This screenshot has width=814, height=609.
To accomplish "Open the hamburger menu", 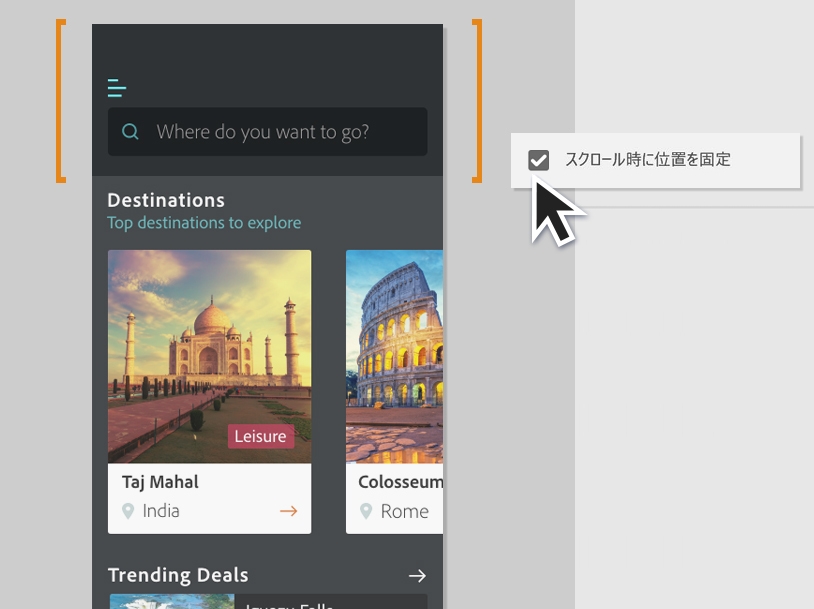I will [117, 88].
